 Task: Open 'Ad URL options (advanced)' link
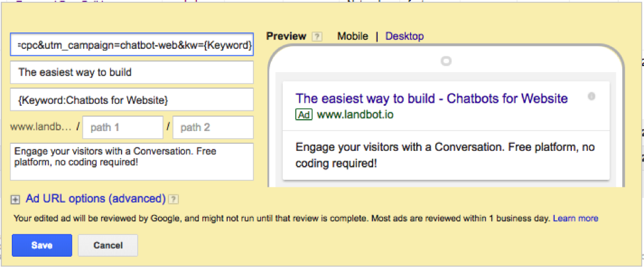tap(96, 199)
